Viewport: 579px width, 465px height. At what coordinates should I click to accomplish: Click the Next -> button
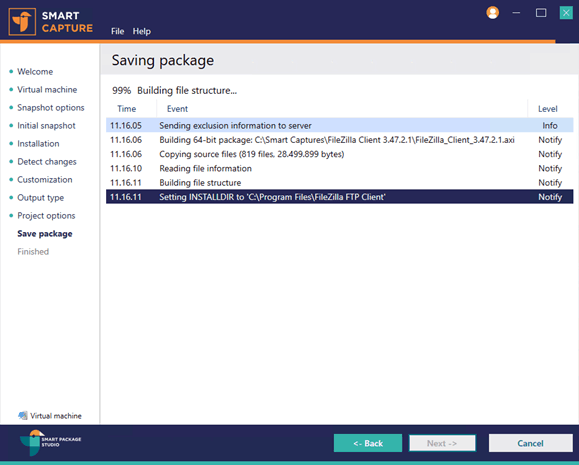442,443
